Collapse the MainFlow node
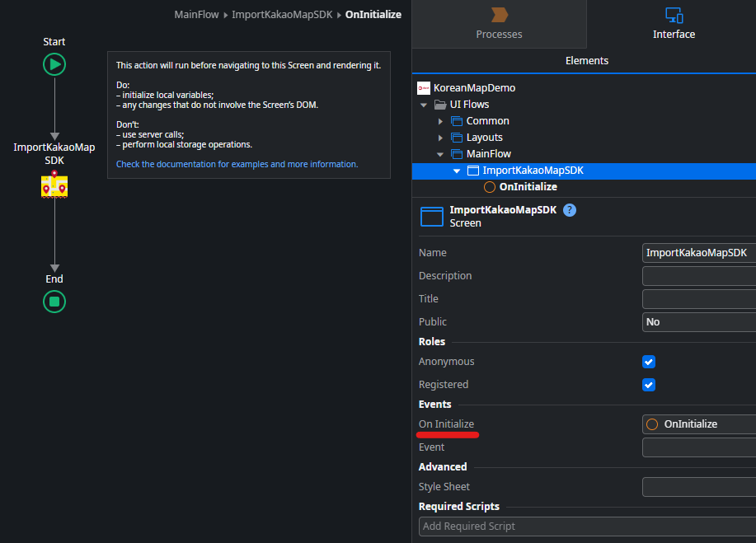 [440, 154]
